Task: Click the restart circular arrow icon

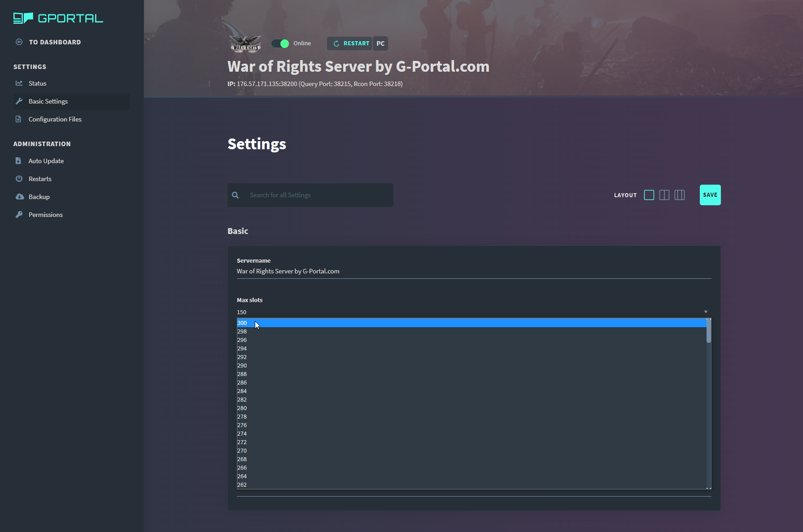Action: click(x=336, y=43)
